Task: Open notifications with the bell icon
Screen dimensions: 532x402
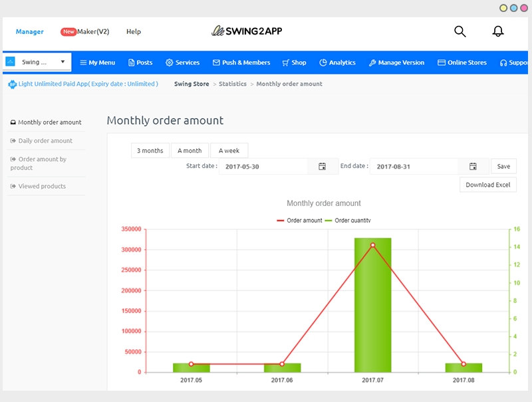Action: [497, 31]
